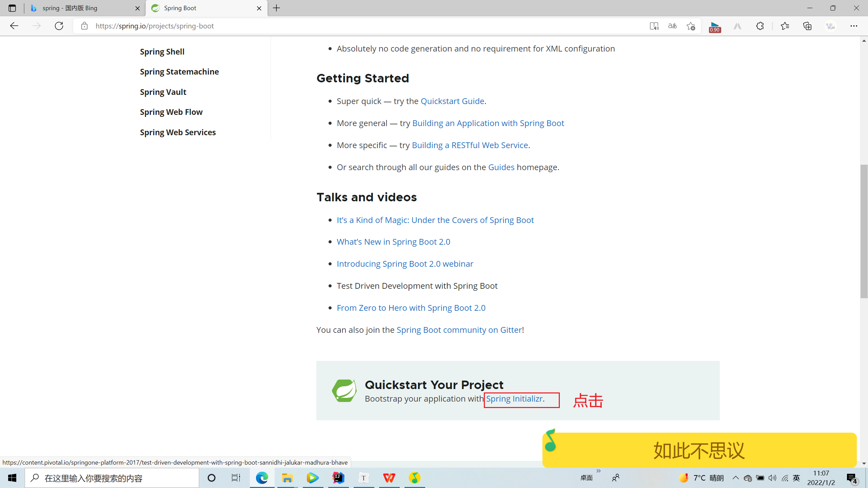Open Task View on taskbar
Screen dimensions: 868x488
(x=236, y=478)
